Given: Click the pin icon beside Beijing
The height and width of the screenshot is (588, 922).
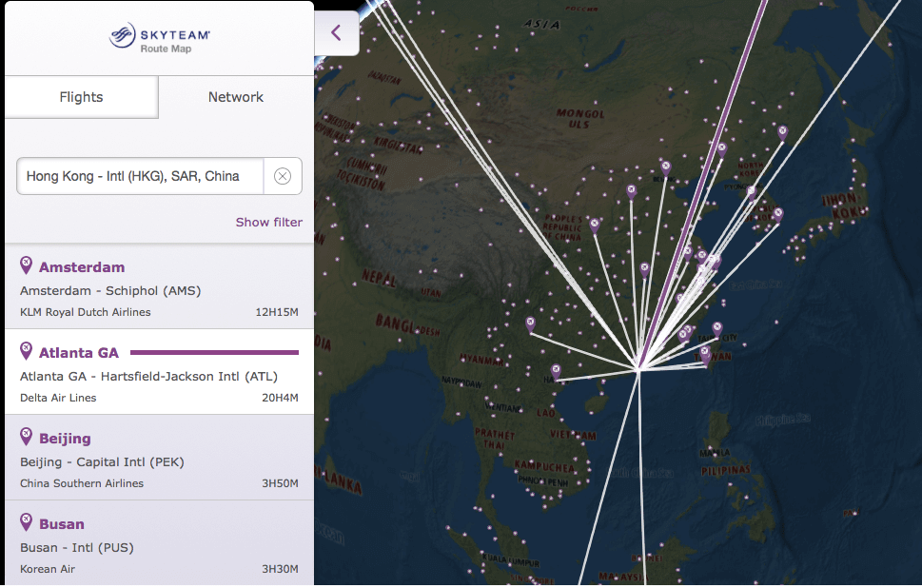Looking at the screenshot, I should (x=27, y=438).
